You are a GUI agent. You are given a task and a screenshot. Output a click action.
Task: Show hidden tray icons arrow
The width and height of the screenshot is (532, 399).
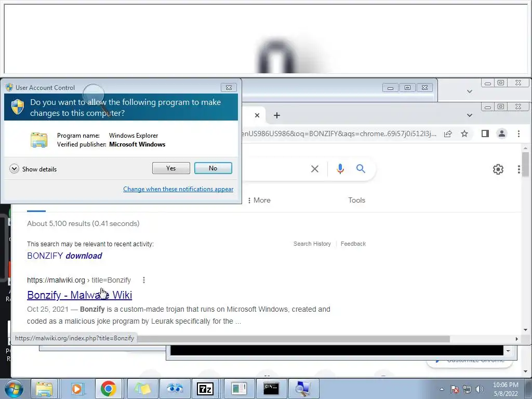(442, 389)
